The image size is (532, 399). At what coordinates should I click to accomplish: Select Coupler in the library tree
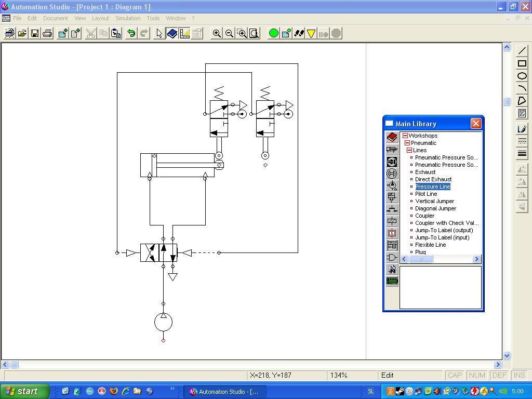(425, 216)
